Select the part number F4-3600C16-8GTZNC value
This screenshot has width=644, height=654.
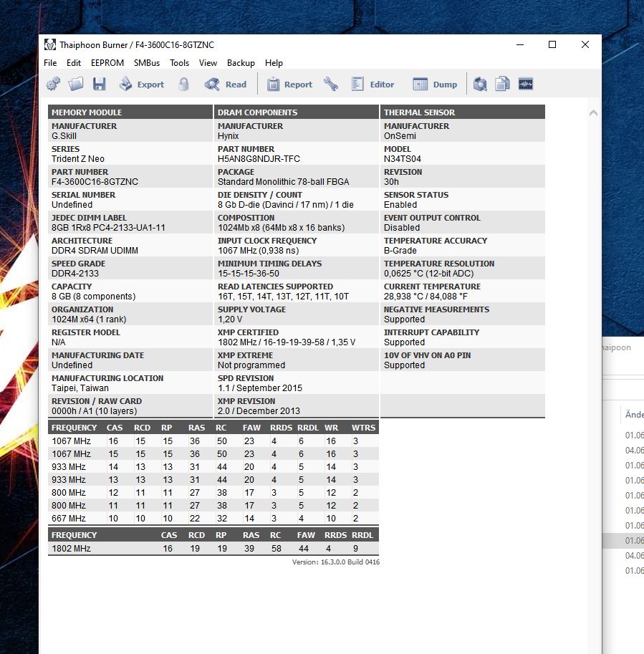point(95,182)
